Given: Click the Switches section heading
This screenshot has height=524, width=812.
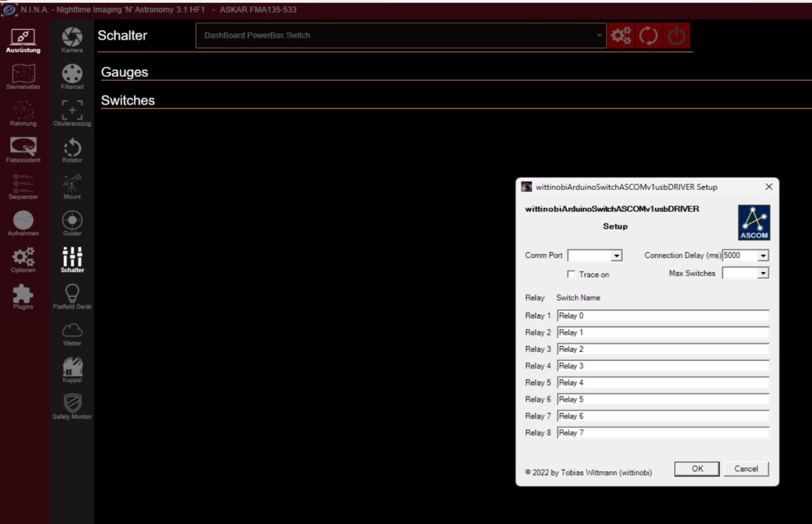Looking at the screenshot, I should point(128,100).
